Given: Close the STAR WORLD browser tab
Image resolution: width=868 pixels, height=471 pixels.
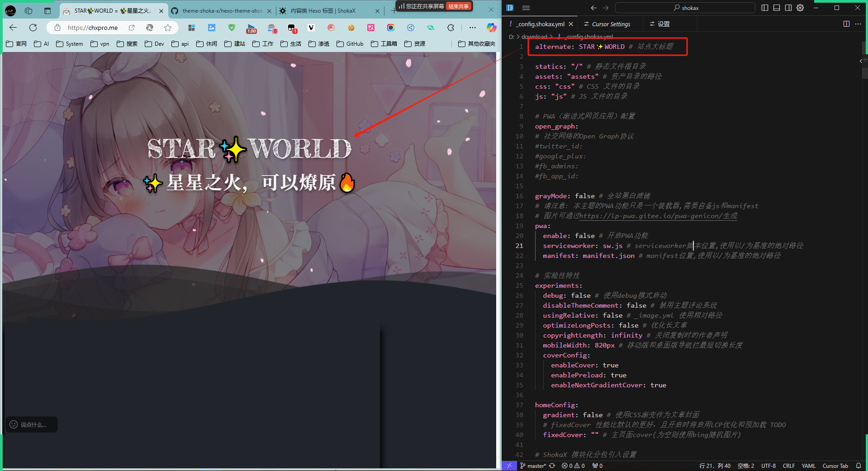Looking at the screenshot, I should pos(161,11).
